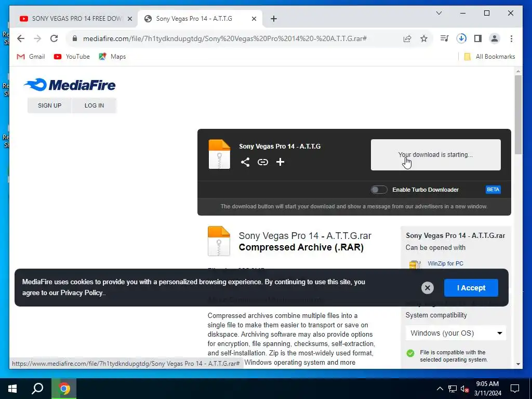This screenshot has width=532, height=399.
Task: Click System compatibility label
Action: [436, 315]
